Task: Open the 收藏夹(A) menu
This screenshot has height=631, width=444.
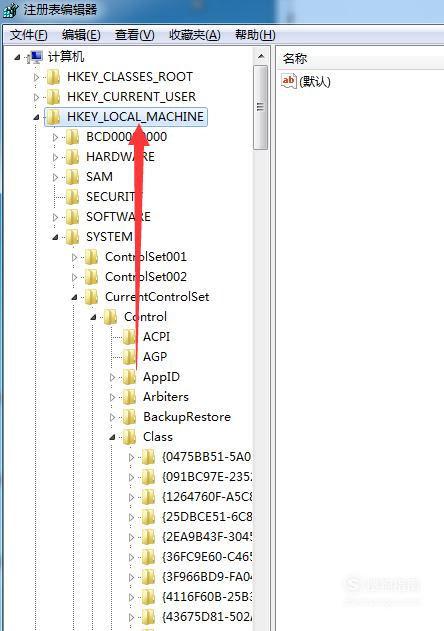Action: (x=194, y=35)
